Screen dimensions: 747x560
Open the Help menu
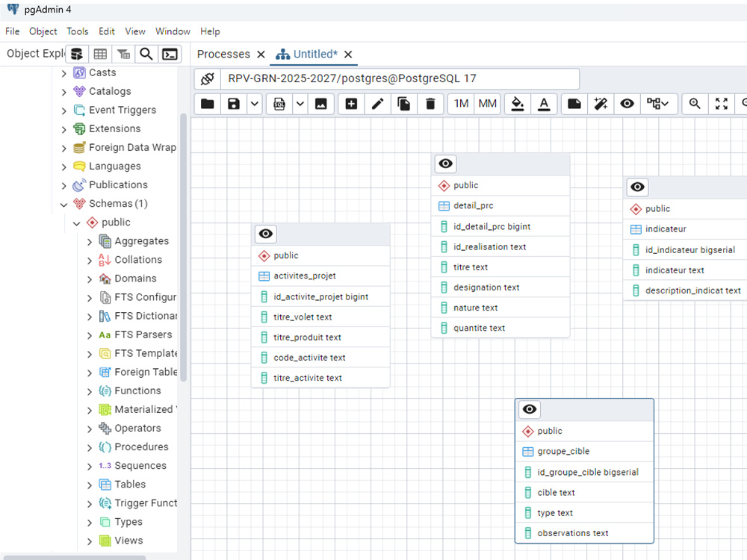tap(210, 31)
